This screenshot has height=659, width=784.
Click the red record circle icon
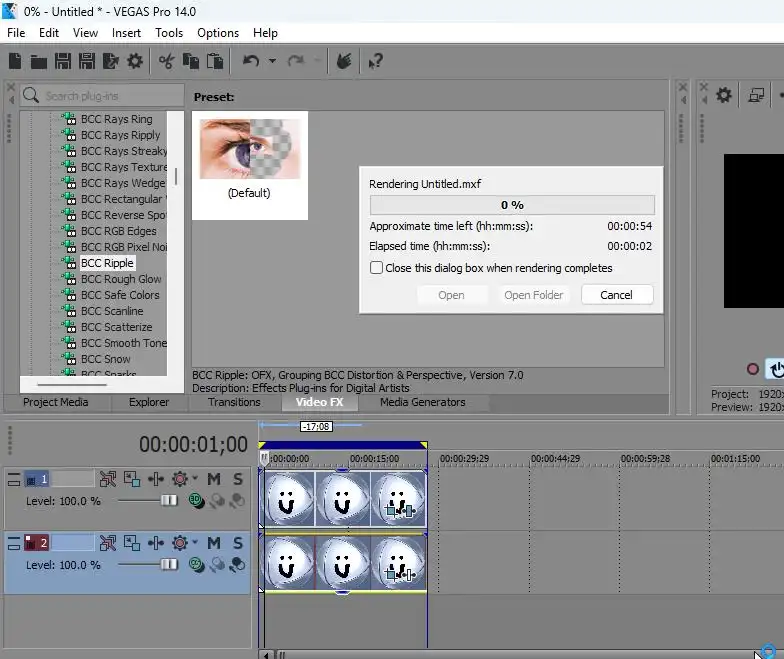click(752, 369)
